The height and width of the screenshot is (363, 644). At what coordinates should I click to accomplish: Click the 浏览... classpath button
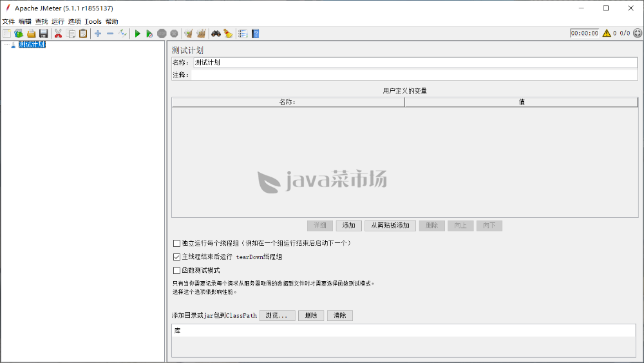tap(277, 316)
